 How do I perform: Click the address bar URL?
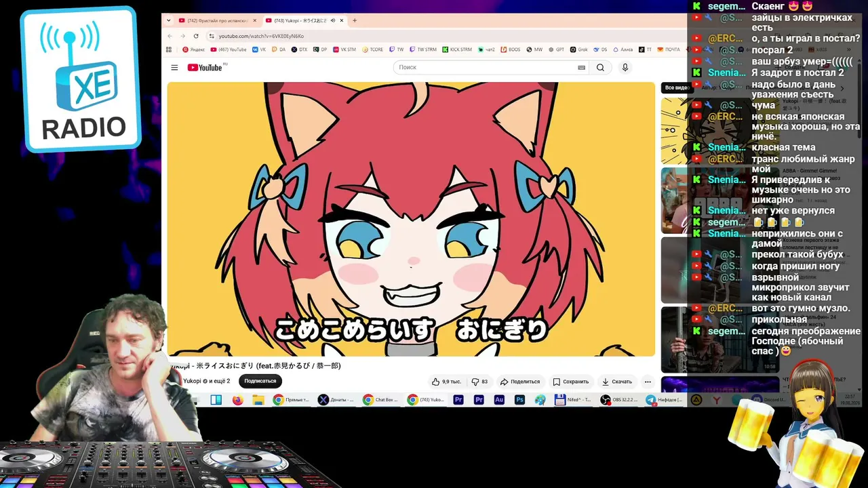(261, 36)
